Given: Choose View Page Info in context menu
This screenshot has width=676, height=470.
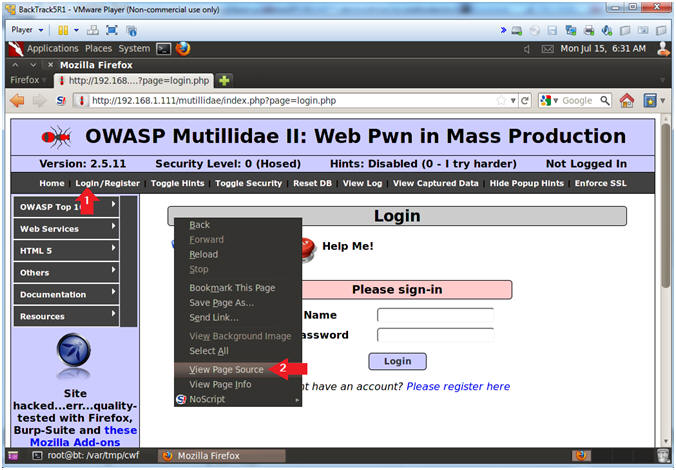Looking at the screenshot, I should click(238, 384).
